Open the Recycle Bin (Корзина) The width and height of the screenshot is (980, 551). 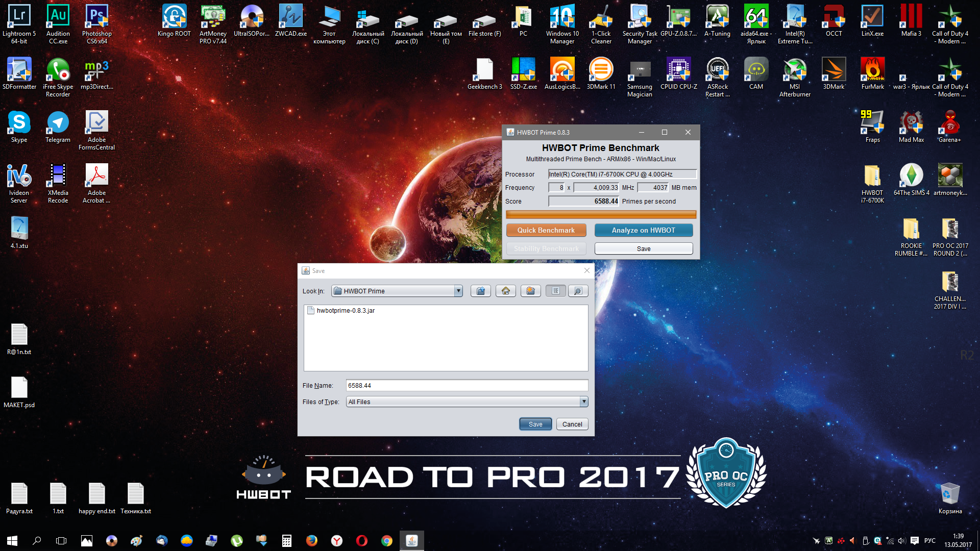click(x=950, y=498)
